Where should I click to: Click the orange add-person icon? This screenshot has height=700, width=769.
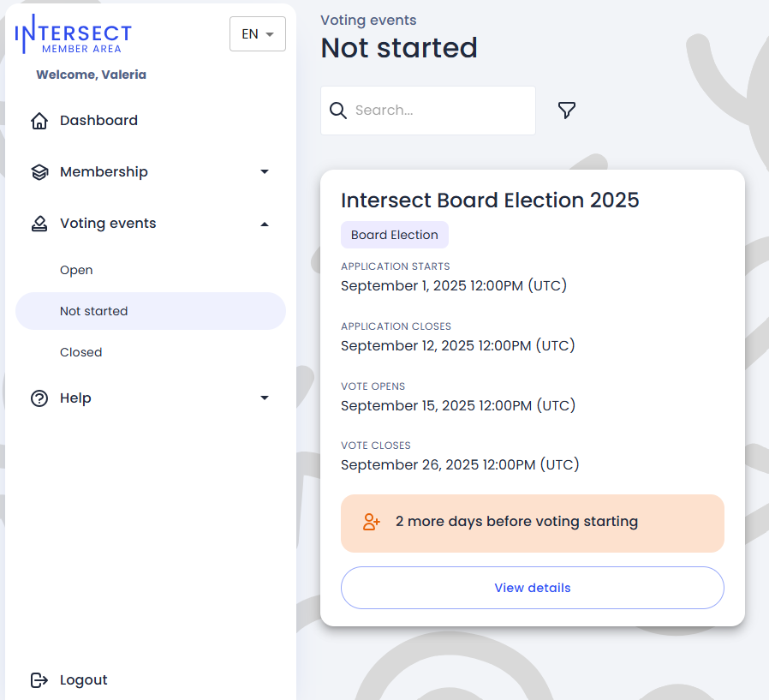(371, 522)
